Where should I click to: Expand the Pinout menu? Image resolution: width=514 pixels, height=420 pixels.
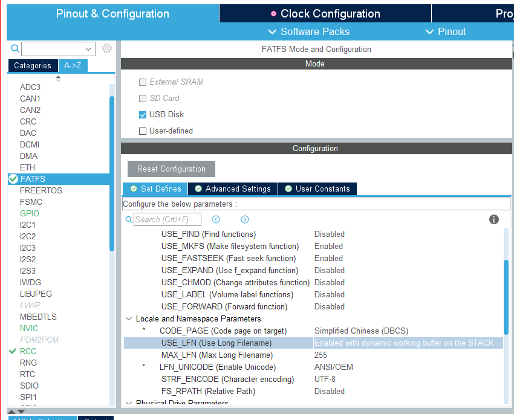446,31
